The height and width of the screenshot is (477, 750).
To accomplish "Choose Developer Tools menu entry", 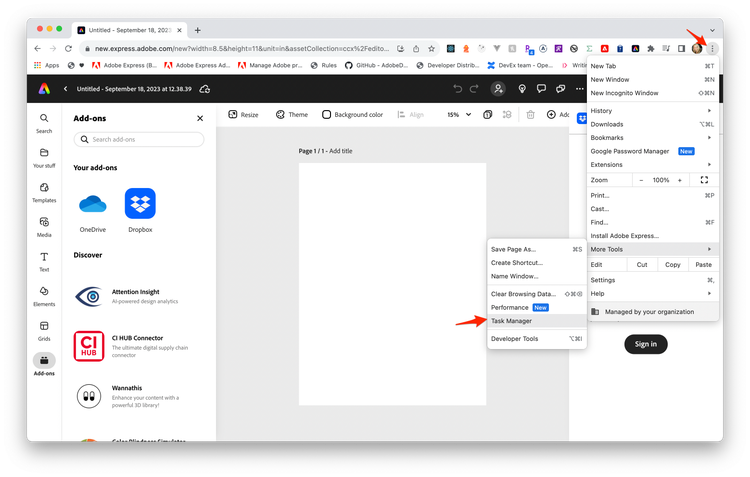I will pyautogui.click(x=514, y=339).
